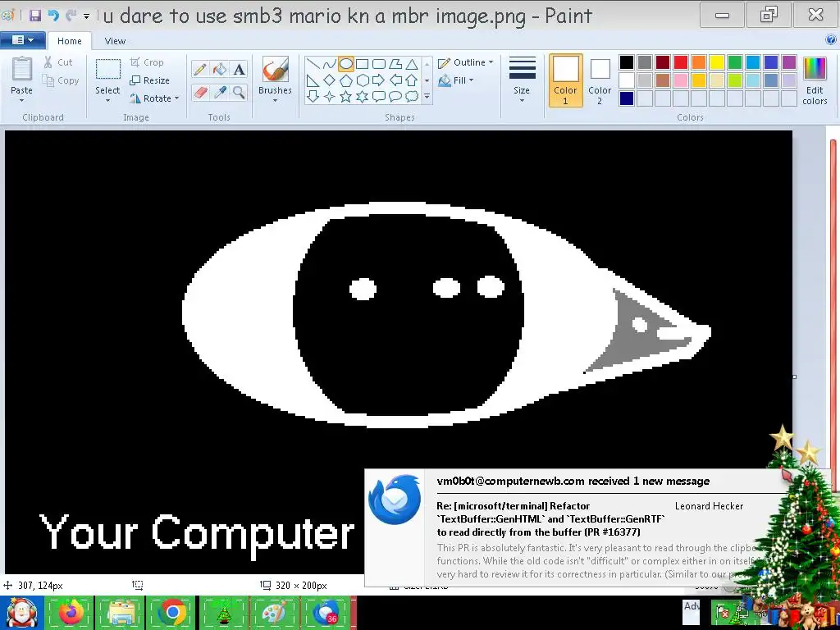Open the Paint help icon
The width and height of the screenshot is (840, 630).
pyautogui.click(x=831, y=39)
